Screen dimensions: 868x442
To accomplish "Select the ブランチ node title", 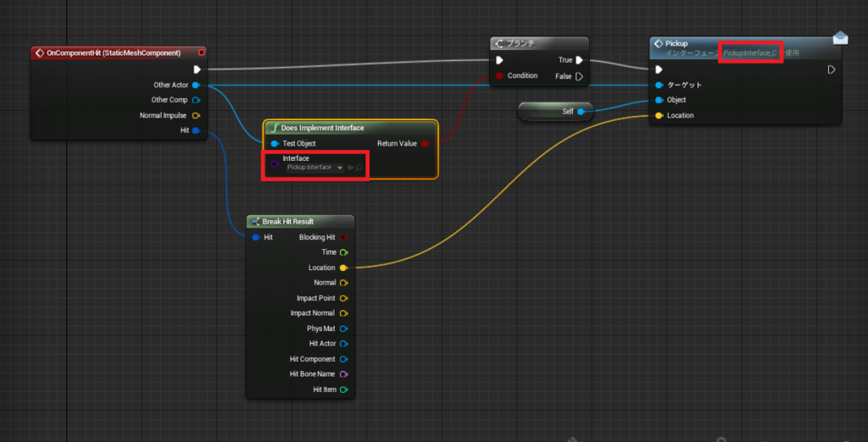I will point(520,43).
